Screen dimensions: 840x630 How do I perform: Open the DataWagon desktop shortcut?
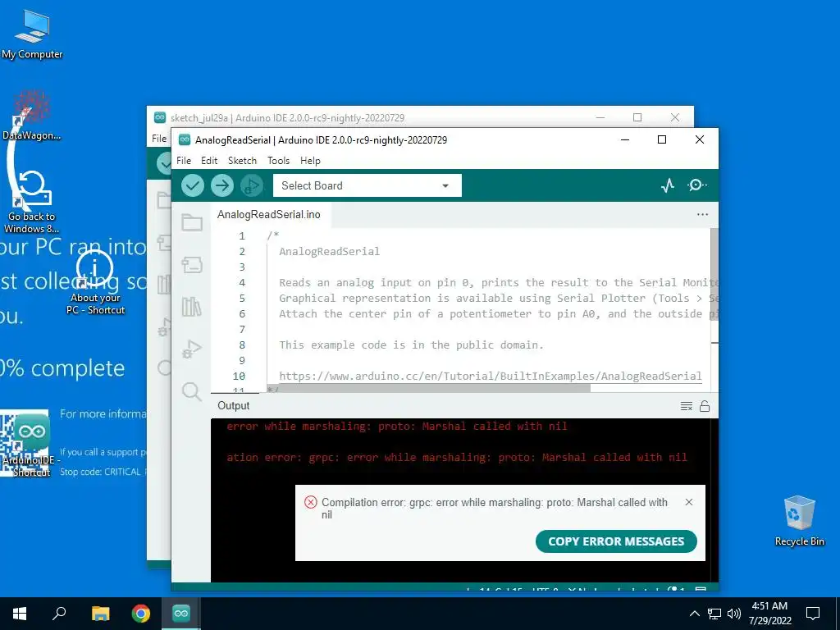click(32, 115)
